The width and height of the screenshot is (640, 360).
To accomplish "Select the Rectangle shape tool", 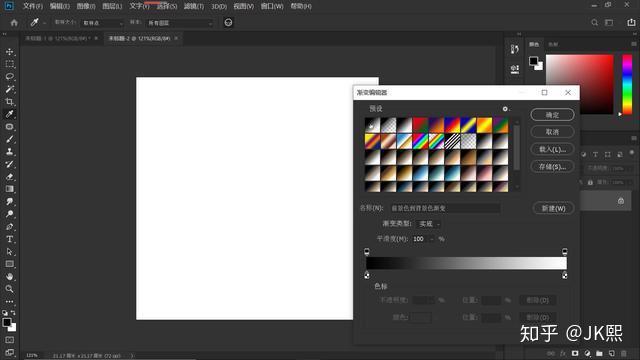I will tap(9, 264).
